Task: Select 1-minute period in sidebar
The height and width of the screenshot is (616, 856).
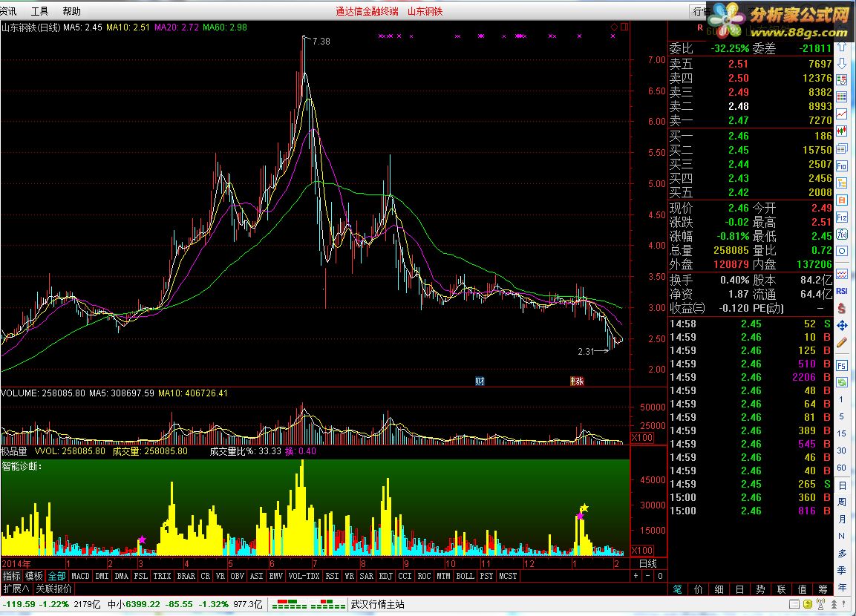Action: coord(841,399)
